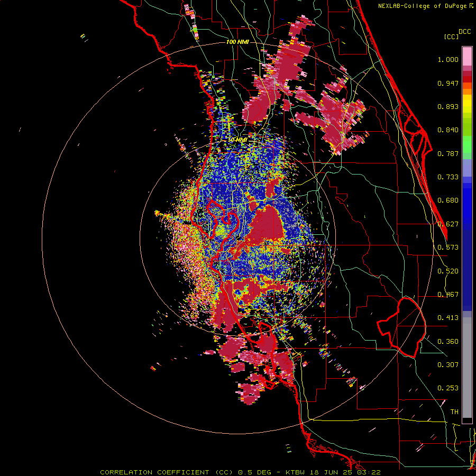The height and width of the screenshot is (476, 476).
Task: Select the 0.840 scale value
Action: (448, 130)
